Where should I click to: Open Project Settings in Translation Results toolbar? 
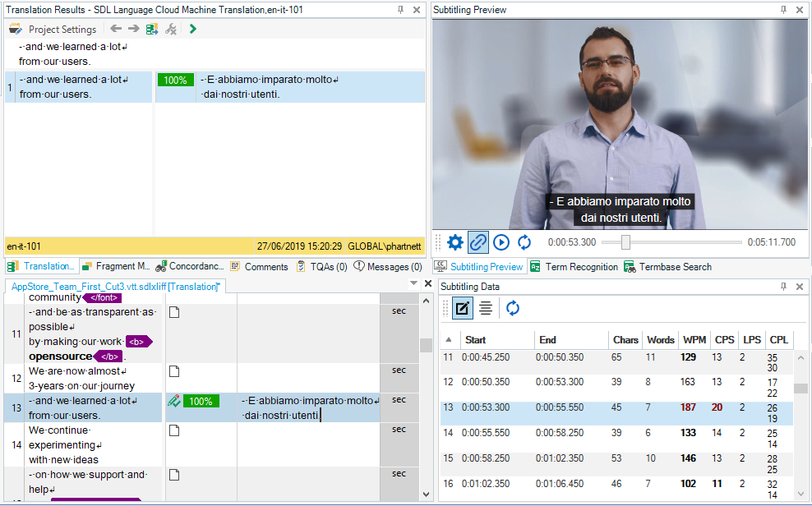coord(53,30)
